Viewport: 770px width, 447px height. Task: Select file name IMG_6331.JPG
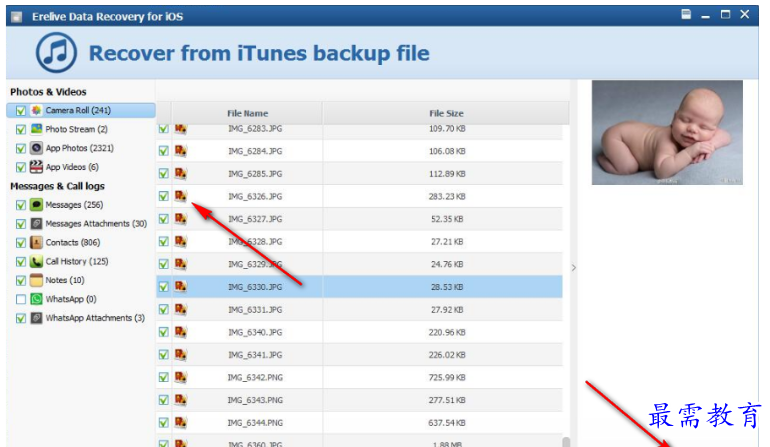tap(255, 309)
